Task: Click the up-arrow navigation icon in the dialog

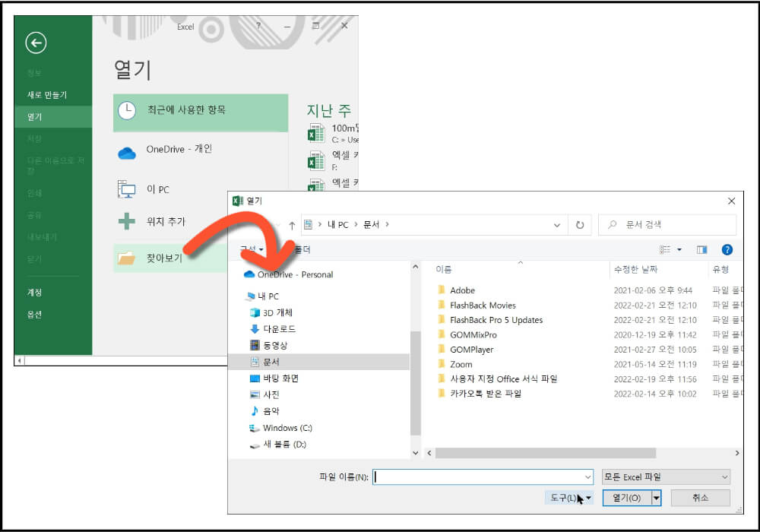Action: coord(292,224)
